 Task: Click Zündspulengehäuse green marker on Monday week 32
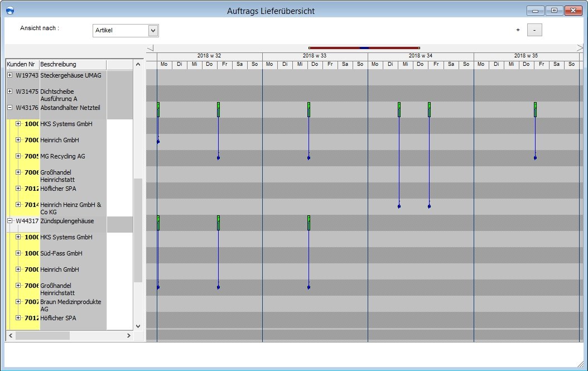[158, 223]
